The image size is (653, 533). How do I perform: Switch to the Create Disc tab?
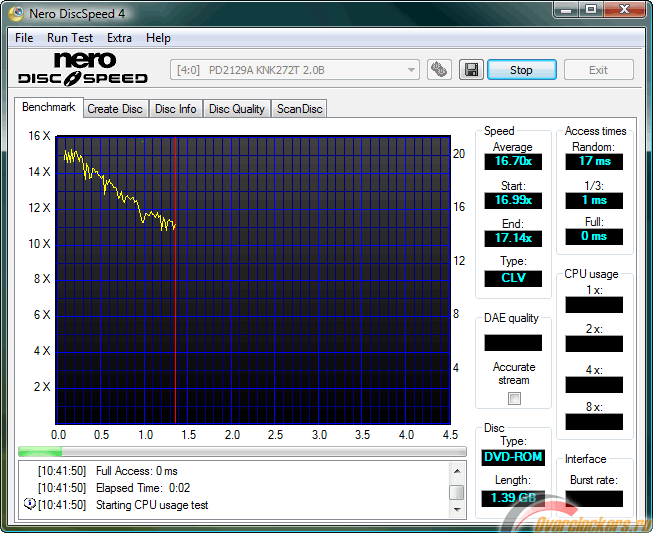coord(115,109)
